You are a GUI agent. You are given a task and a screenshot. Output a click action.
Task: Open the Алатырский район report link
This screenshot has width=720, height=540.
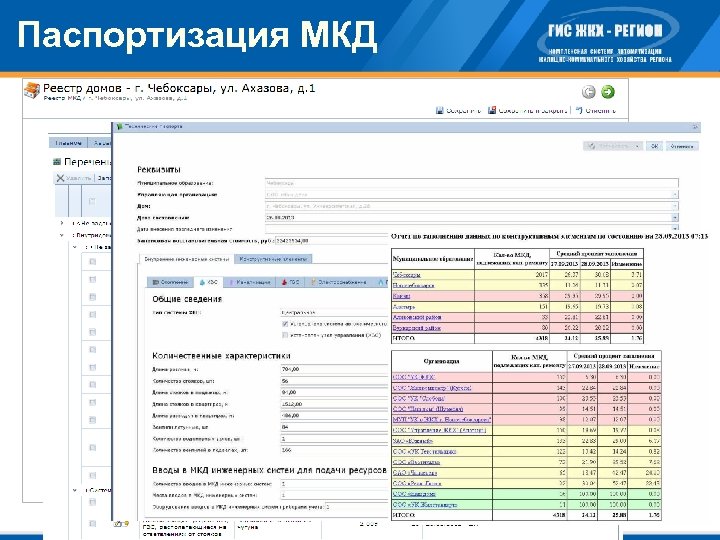417,317
